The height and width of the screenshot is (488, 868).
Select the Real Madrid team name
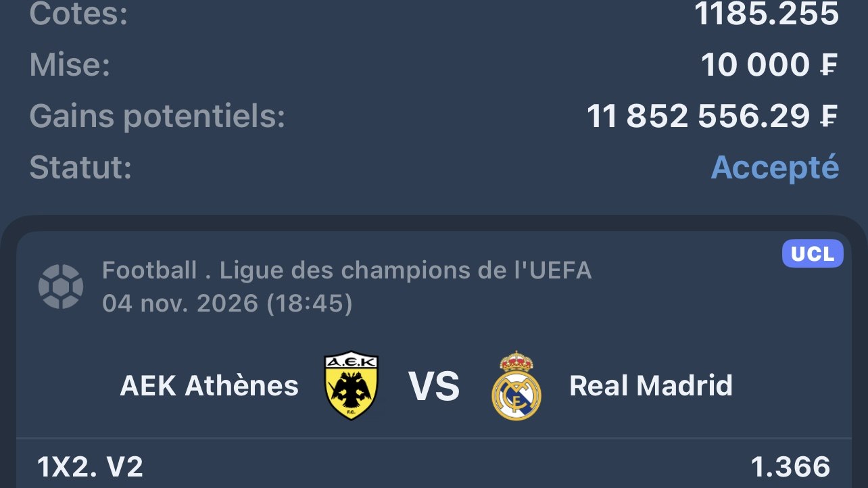pos(651,386)
